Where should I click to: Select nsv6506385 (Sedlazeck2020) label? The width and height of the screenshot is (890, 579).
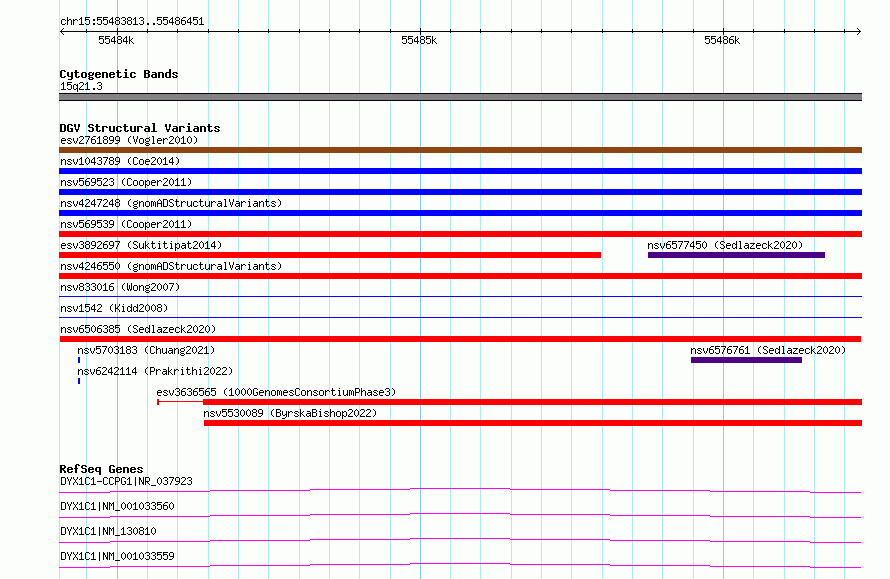point(138,329)
